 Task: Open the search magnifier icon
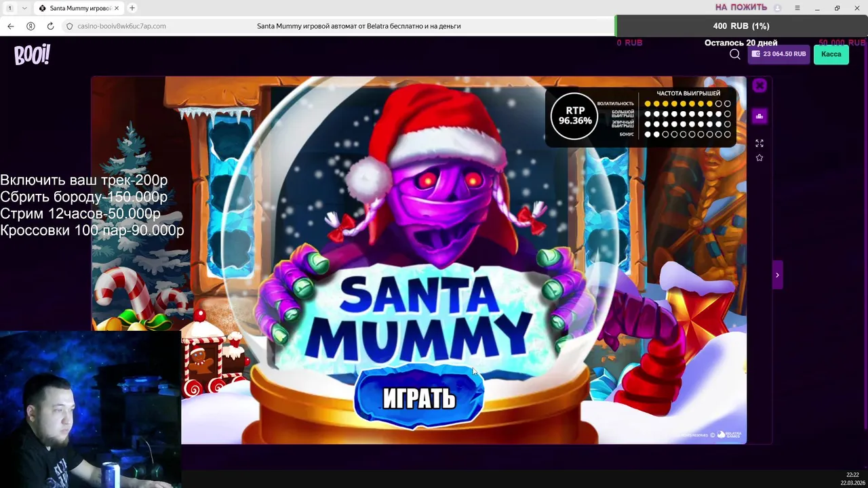735,54
